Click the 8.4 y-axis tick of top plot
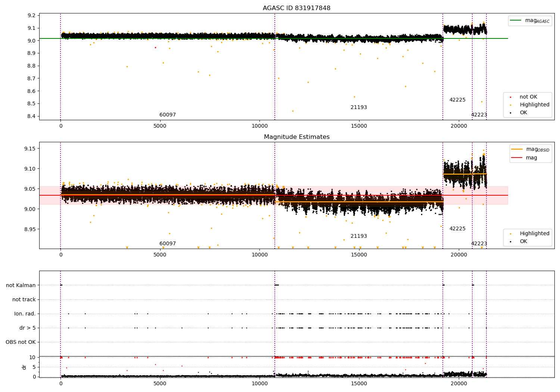 click(32, 116)
